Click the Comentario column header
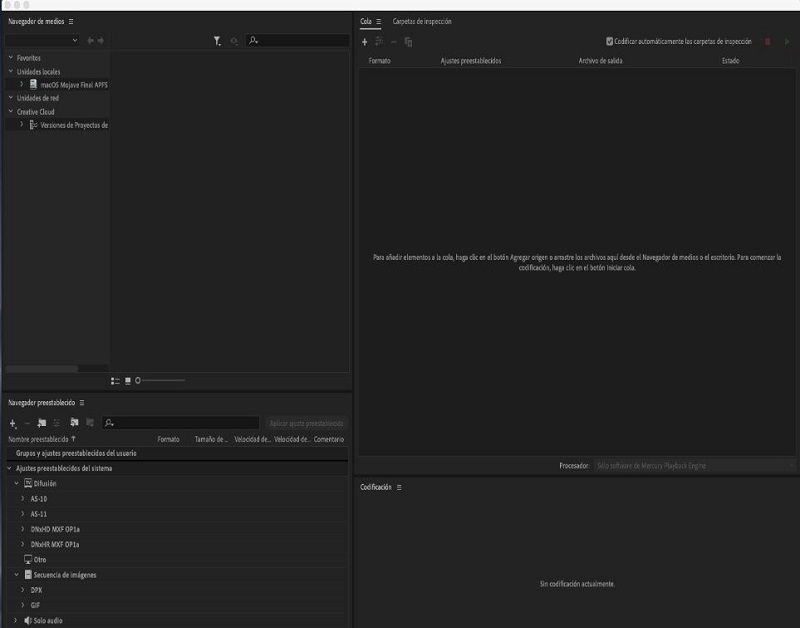This screenshot has height=628, width=800. pos(329,439)
